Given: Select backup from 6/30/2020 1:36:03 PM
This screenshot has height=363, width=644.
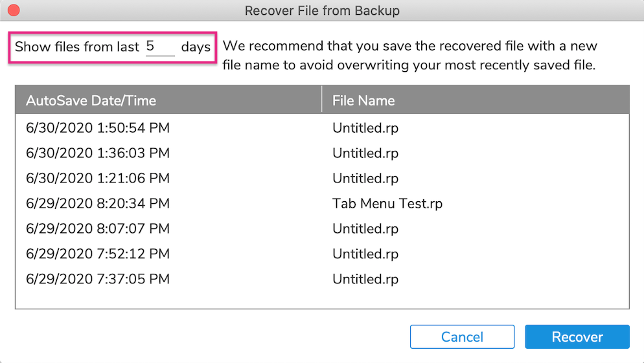Looking at the screenshot, I should [322, 153].
